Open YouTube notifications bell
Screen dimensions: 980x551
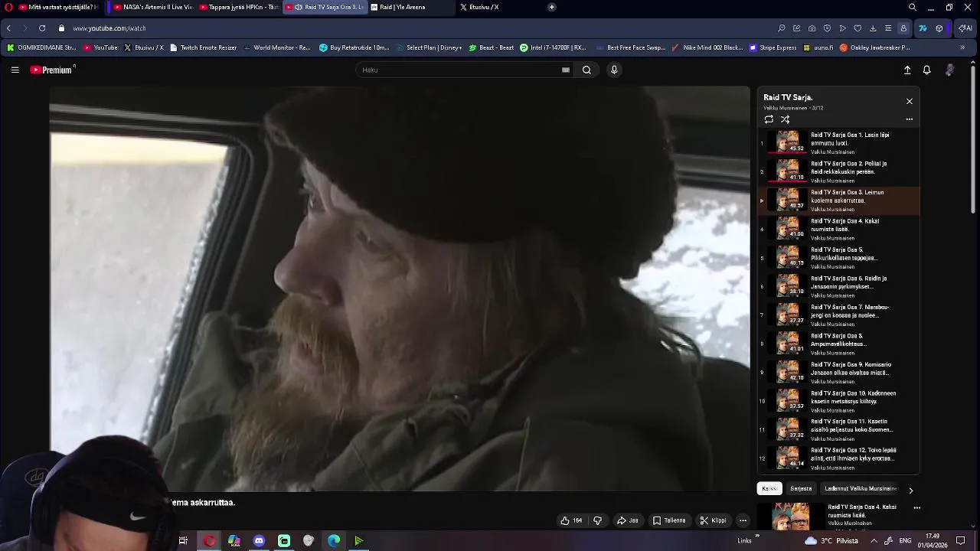point(926,70)
